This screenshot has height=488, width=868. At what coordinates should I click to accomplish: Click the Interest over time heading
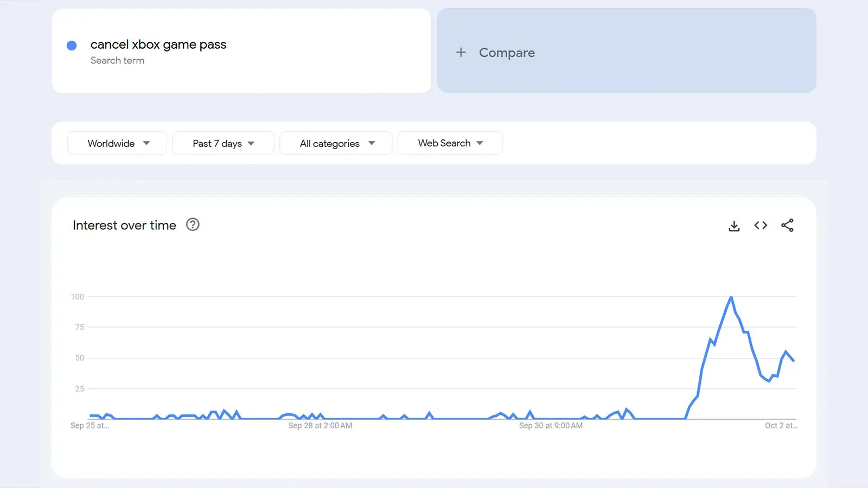[124, 225]
